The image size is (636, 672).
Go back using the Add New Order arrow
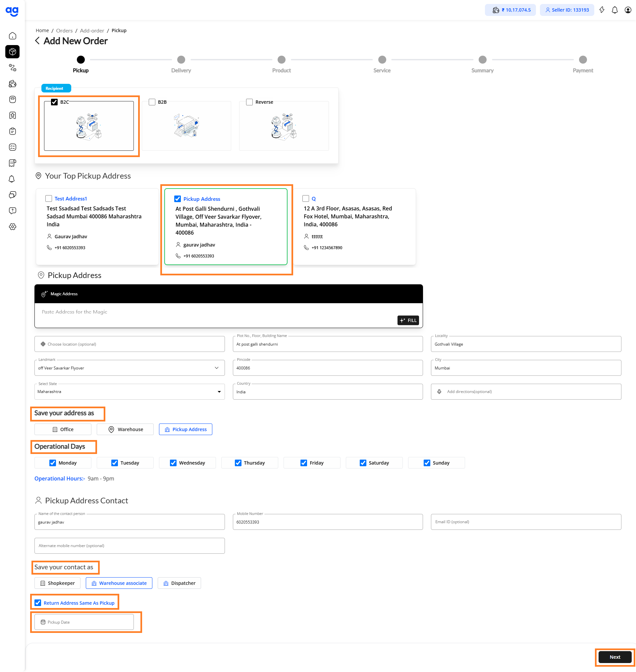coord(37,41)
